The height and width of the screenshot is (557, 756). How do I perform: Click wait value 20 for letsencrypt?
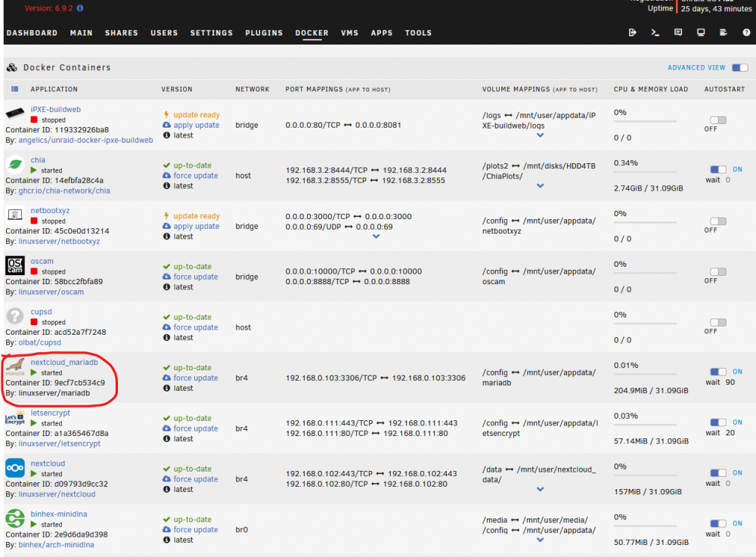[730, 433]
